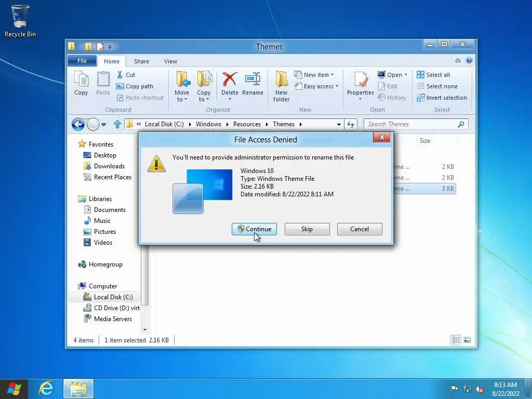Click Local Disk (C:) in address path
Viewport: 532px width, 399px height.
pos(164,124)
